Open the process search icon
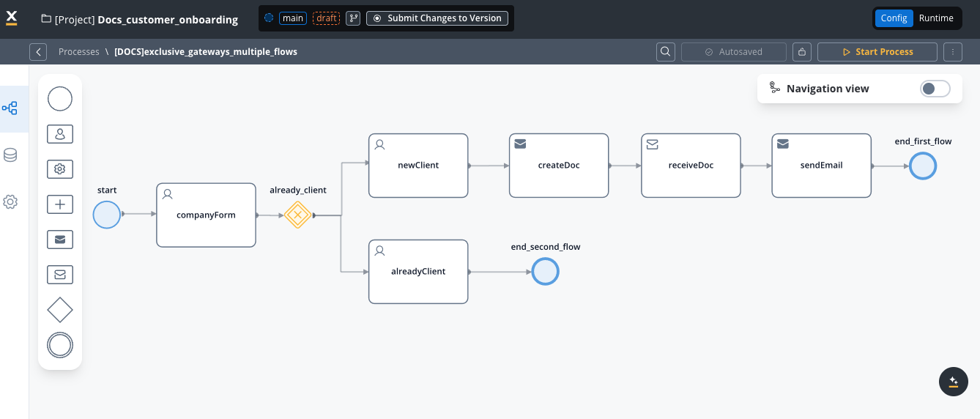The image size is (980, 419). (665, 52)
